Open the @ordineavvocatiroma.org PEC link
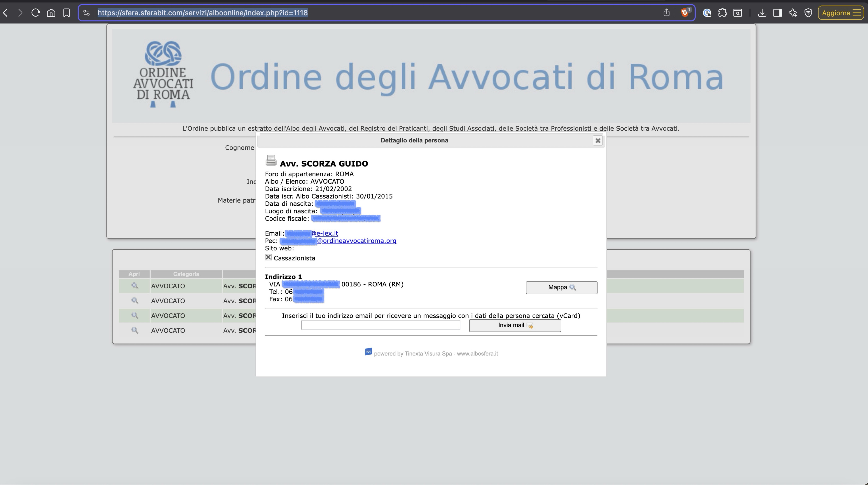 [x=356, y=241]
